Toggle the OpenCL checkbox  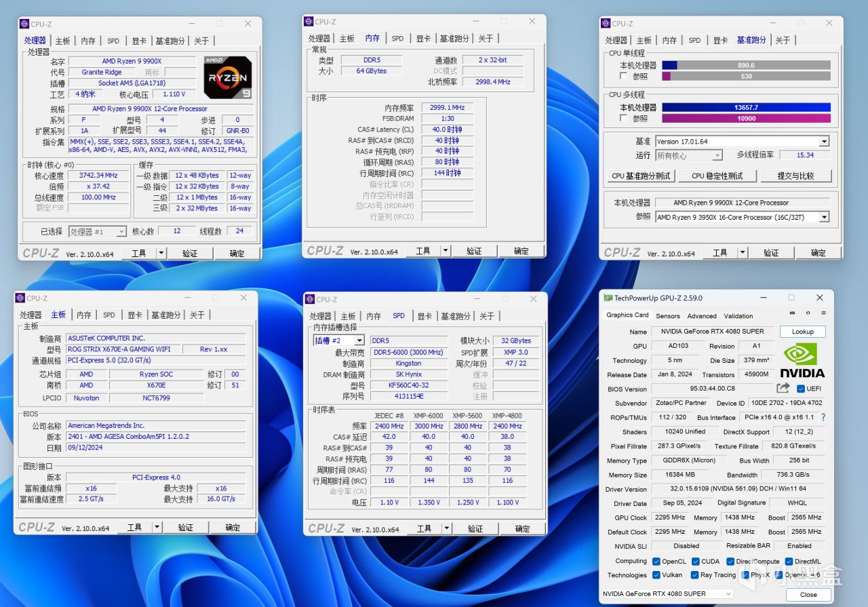(656, 562)
